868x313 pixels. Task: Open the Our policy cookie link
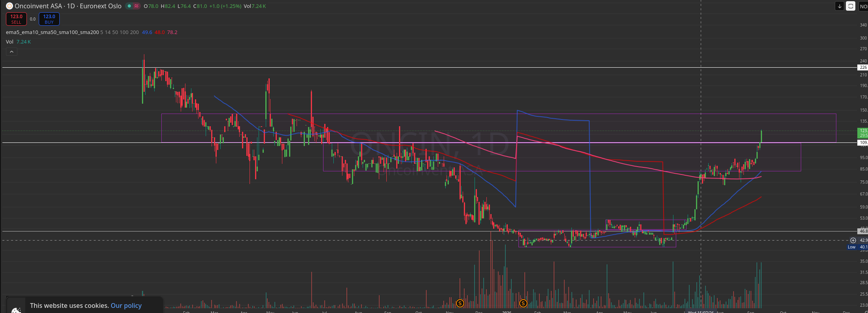click(126, 305)
